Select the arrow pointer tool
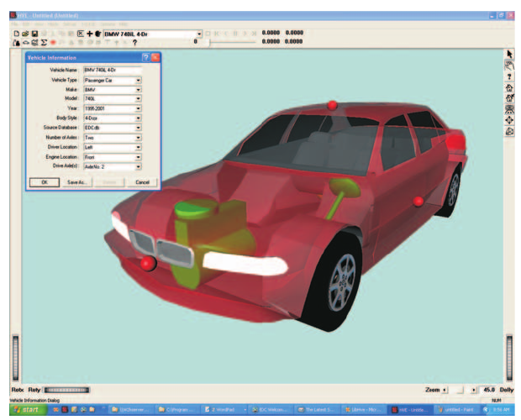The width and height of the screenshot is (521, 420). [509, 54]
